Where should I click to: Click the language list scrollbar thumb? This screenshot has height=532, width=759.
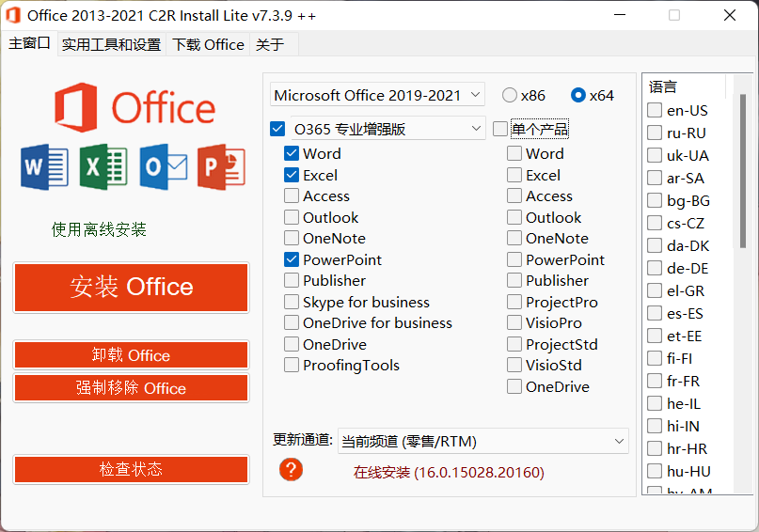click(x=743, y=171)
